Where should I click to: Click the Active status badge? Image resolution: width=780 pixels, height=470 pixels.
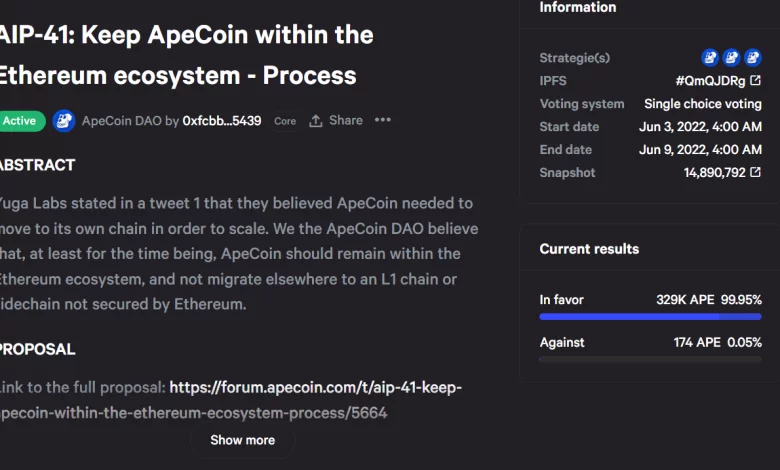tap(20, 121)
